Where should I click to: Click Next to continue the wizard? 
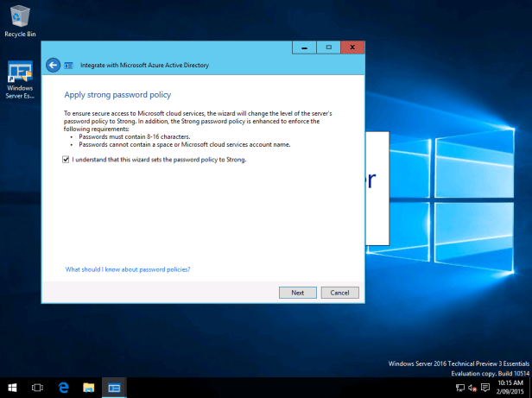click(297, 293)
